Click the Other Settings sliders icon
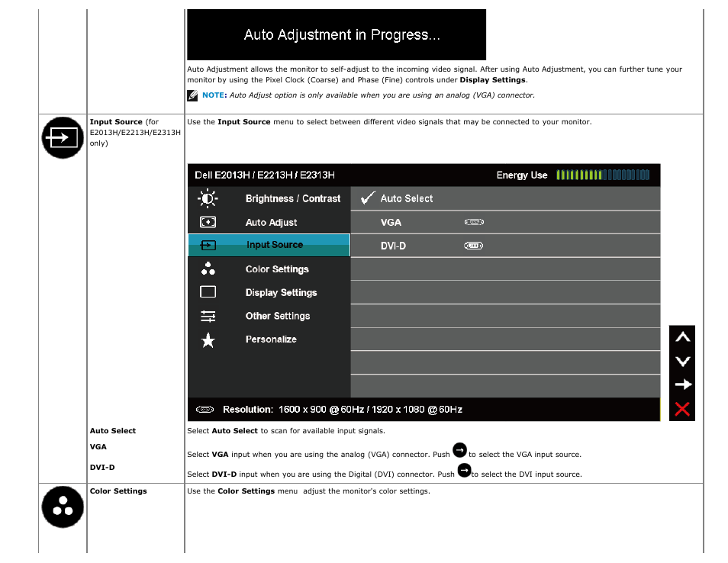The width and height of the screenshot is (728, 563). coord(208,316)
